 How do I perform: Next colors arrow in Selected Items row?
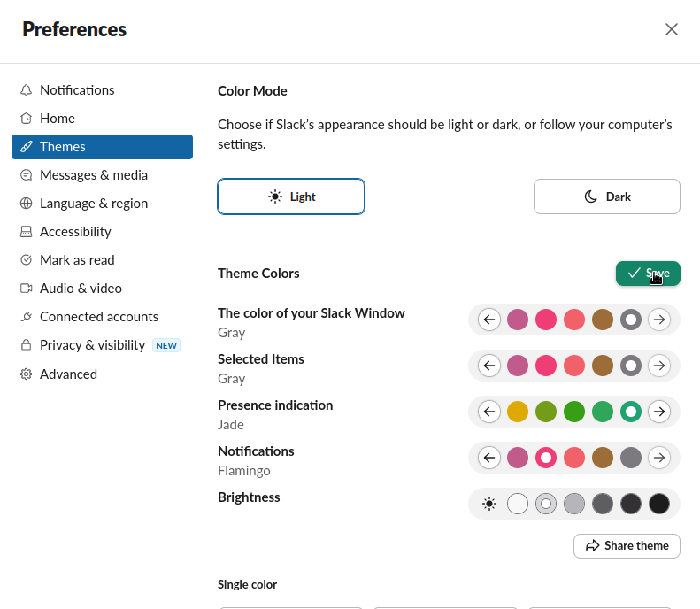pyautogui.click(x=659, y=366)
